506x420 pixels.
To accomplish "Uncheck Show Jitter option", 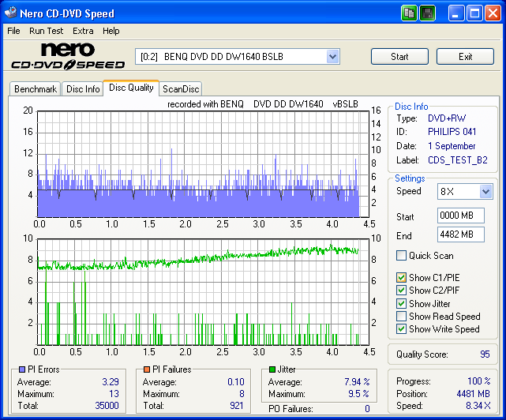I will pos(402,304).
